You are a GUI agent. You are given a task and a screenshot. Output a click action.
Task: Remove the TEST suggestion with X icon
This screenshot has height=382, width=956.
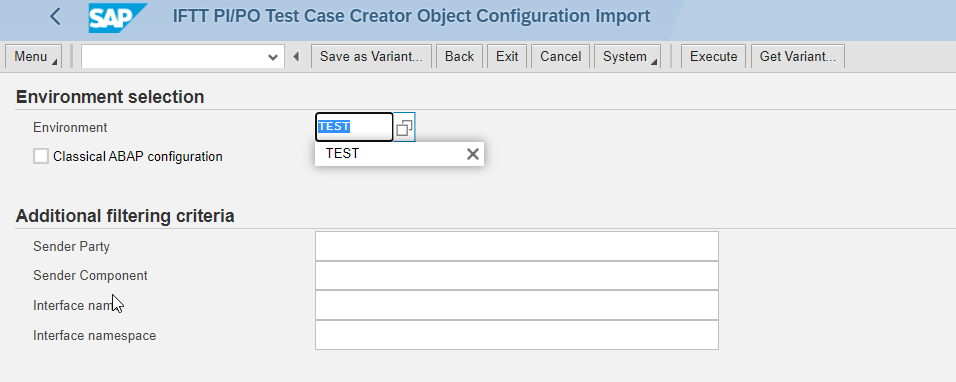(473, 154)
